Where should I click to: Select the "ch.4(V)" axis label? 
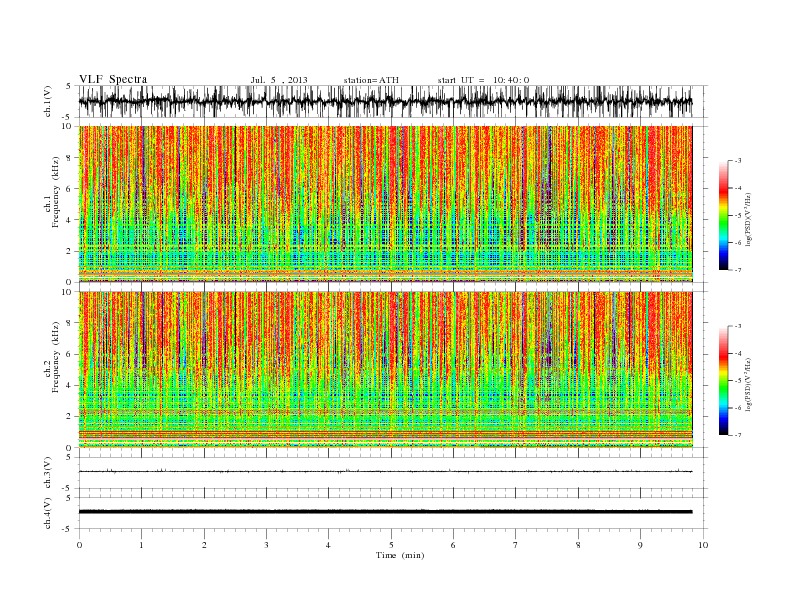point(48,513)
